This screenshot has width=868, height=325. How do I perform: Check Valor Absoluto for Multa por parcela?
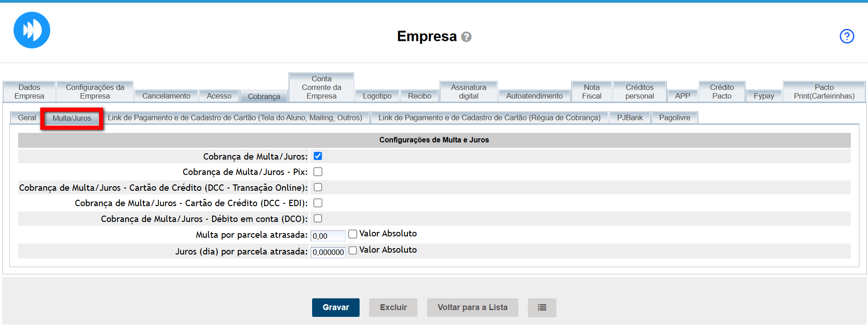coord(353,234)
